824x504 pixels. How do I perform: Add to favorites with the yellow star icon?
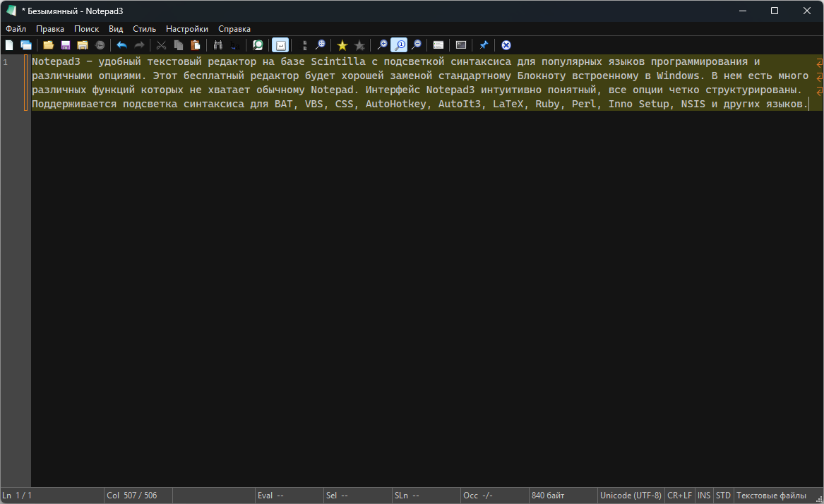pyautogui.click(x=342, y=45)
